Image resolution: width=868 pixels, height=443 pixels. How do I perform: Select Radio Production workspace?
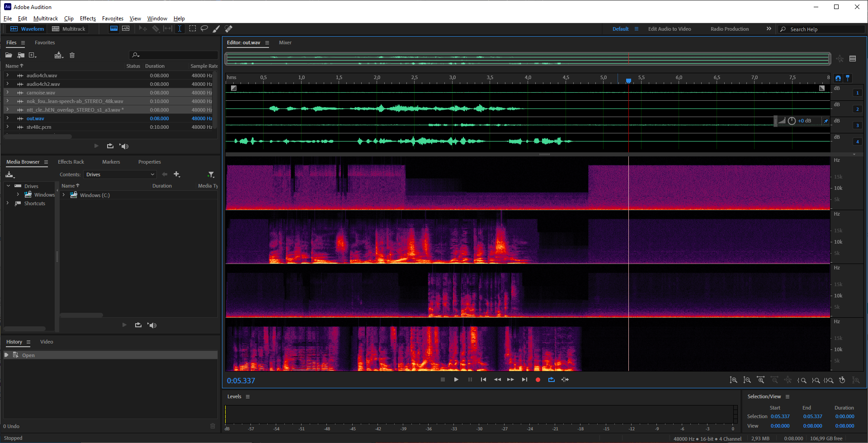click(x=729, y=29)
